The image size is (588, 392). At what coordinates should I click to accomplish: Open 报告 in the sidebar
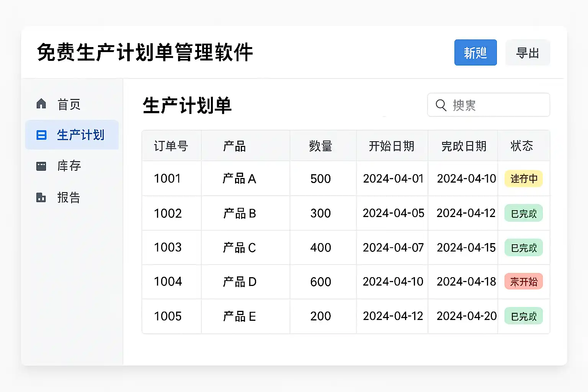[x=69, y=198]
